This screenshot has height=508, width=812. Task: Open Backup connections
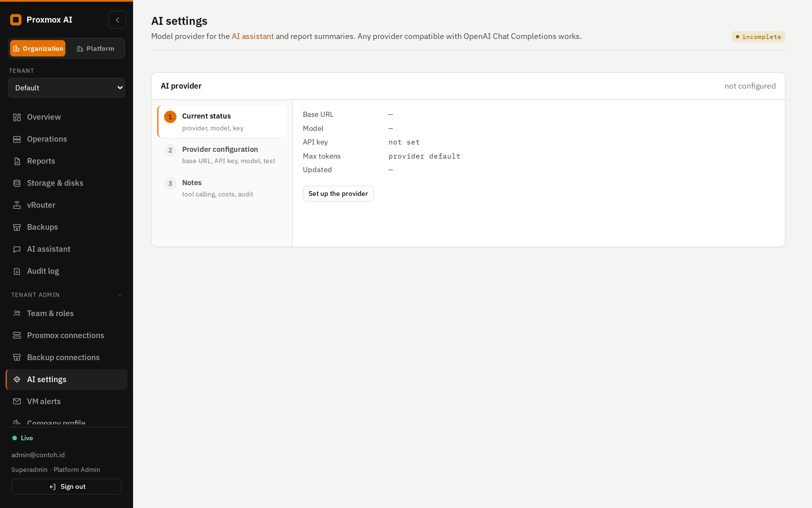pyautogui.click(x=67, y=358)
